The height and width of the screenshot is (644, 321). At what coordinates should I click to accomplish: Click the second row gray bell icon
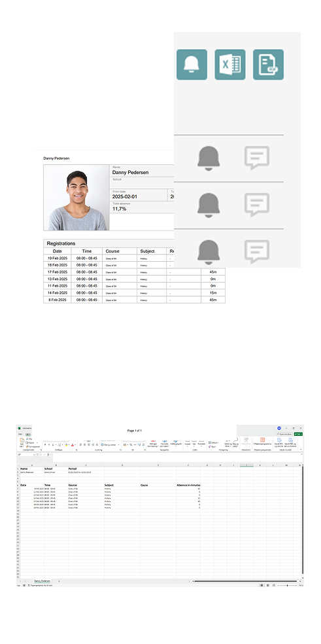coord(209,205)
